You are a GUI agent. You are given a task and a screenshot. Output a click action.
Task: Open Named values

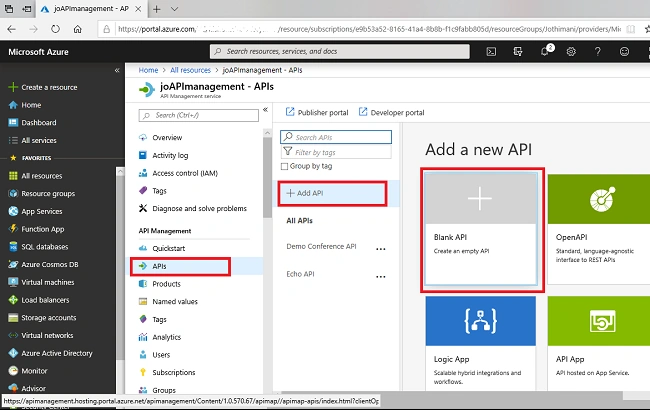(168, 302)
